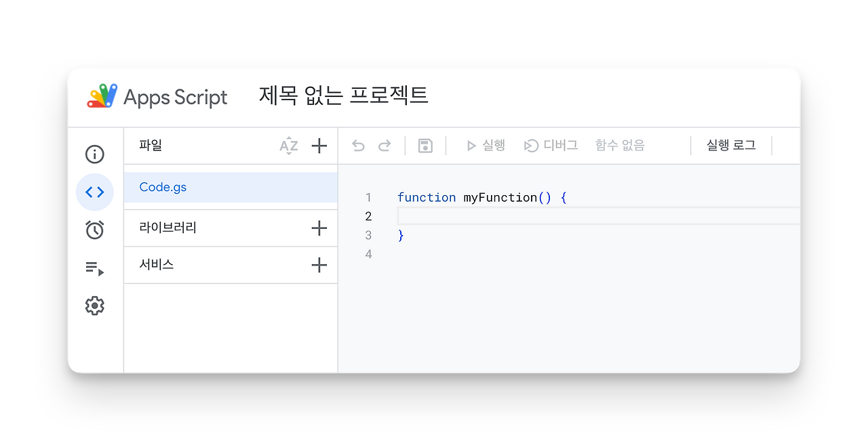Open the Triggers clock icon
Image resolution: width=868 pixels, height=441 pixels.
click(x=95, y=230)
